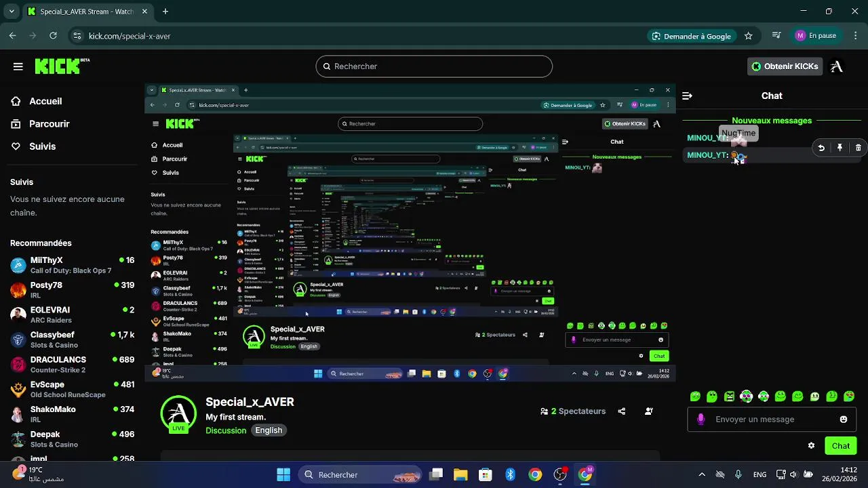Click the '2 Spectateurs' viewer count
The width and height of the screenshot is (868, 488).
pyautogui.click(x=573, y=411)
